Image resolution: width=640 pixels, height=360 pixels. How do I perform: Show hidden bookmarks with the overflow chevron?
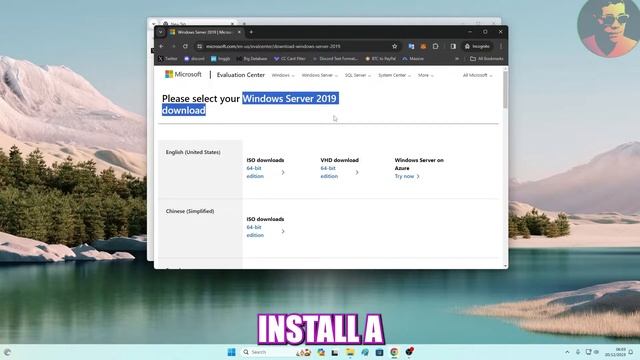(x=457, y=59)
